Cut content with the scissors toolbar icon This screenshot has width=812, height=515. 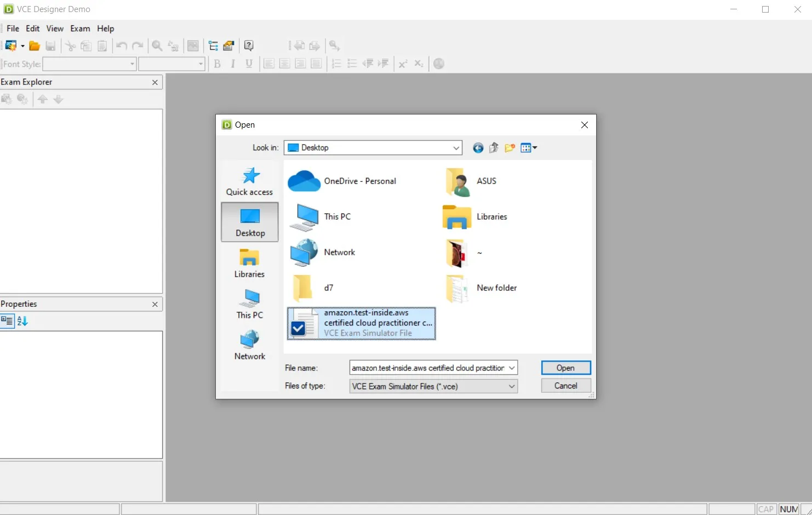tap(70, 45)
